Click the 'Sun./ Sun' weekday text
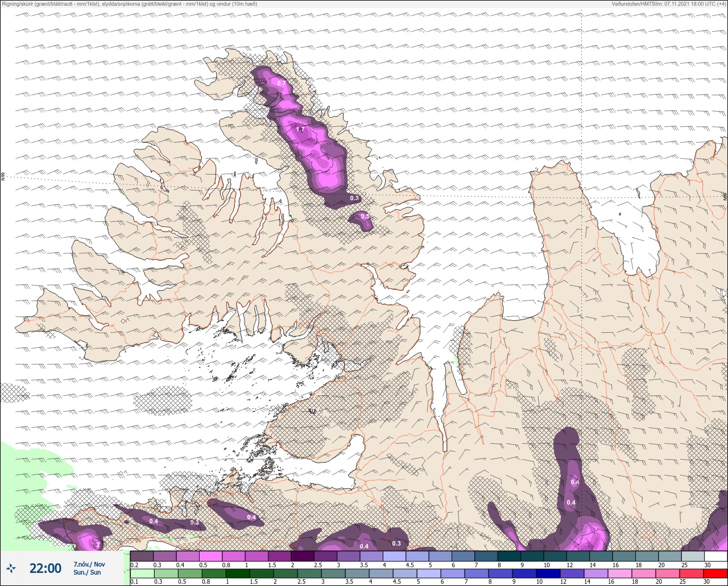The height and width of the screenshot is (586, 728). tap(87, 572)
